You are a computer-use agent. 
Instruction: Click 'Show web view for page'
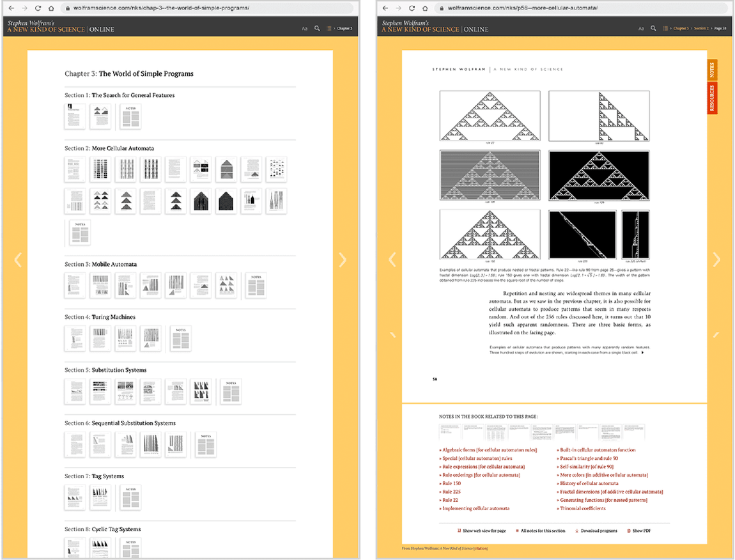tap(484, 531)
